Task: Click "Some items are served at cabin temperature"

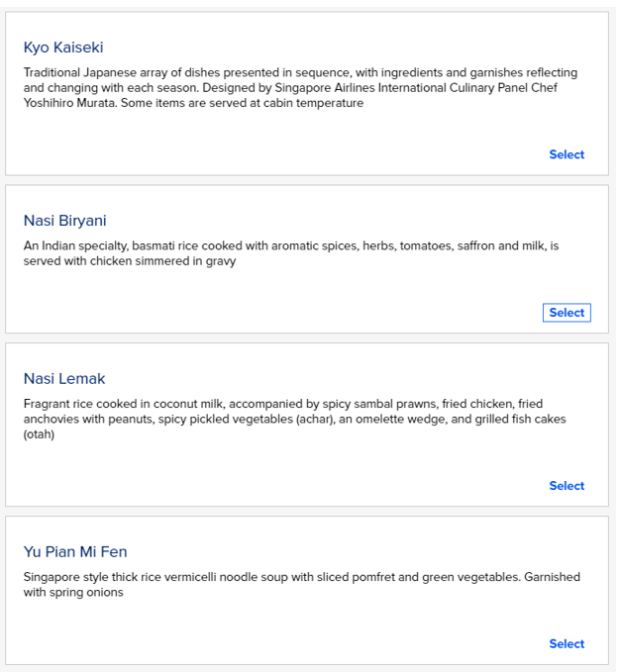Action: pyautogui.click(x=242, y=103)
